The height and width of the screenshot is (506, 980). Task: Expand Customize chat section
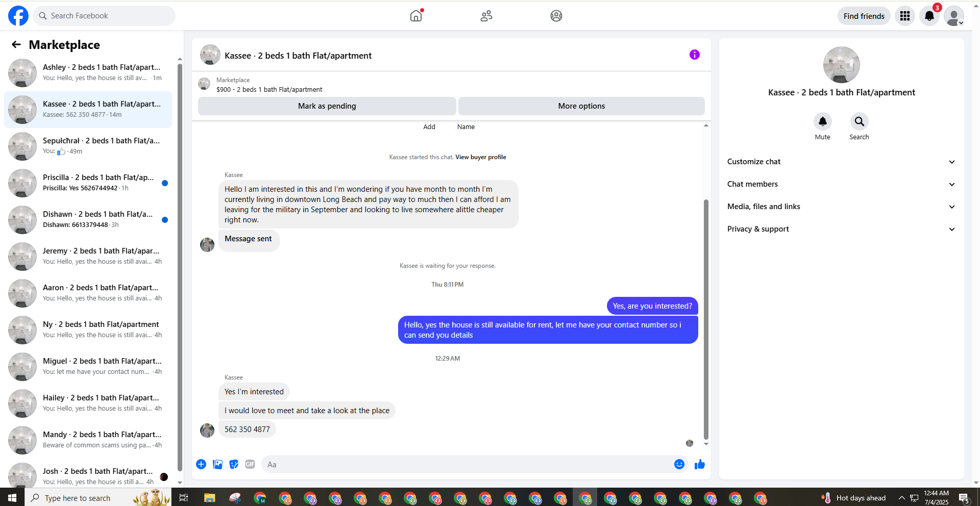click(x=841, y=162)
